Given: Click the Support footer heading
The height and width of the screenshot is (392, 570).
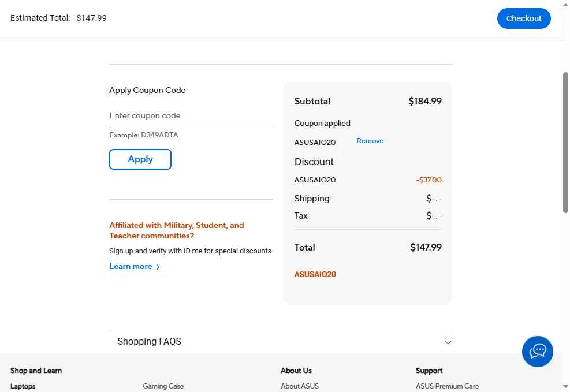Looking at the screenshot, I should pyautogui.click(x=429, y=371).
